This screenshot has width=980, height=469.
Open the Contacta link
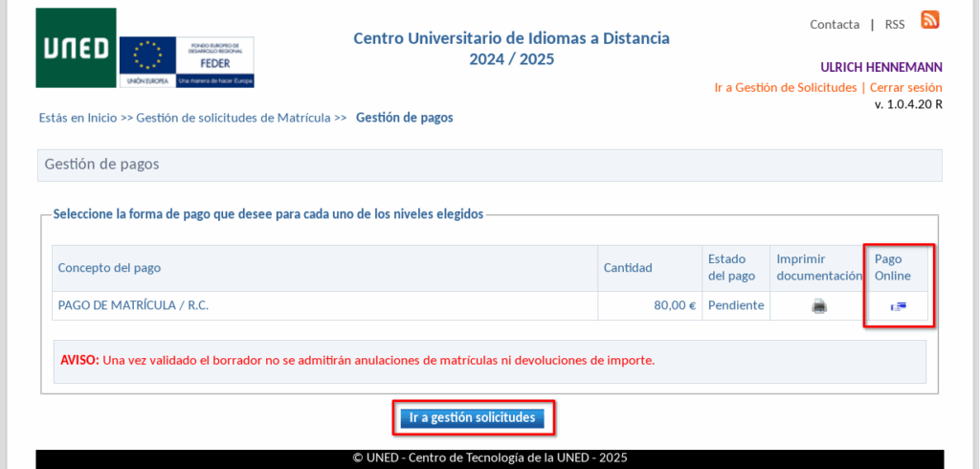tap(835, 25)
